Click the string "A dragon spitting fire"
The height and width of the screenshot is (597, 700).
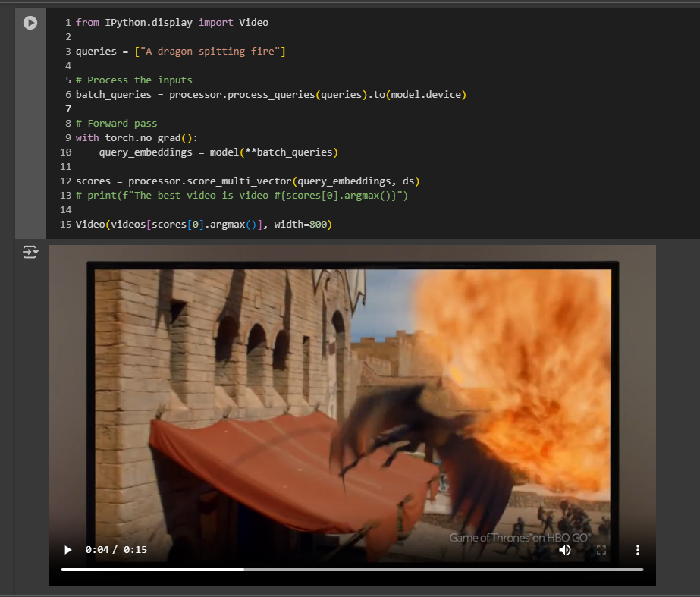pos(210,52)
